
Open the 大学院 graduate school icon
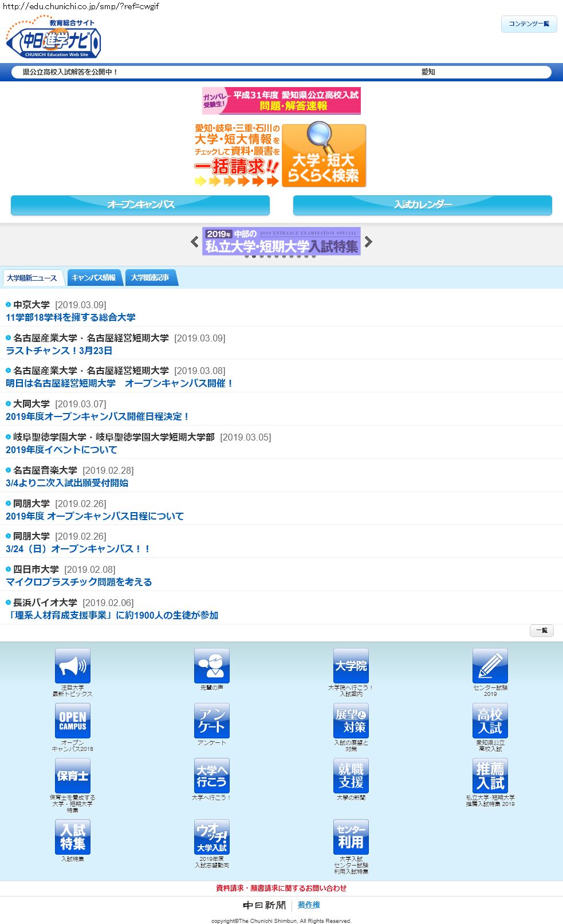pos(351,666)
